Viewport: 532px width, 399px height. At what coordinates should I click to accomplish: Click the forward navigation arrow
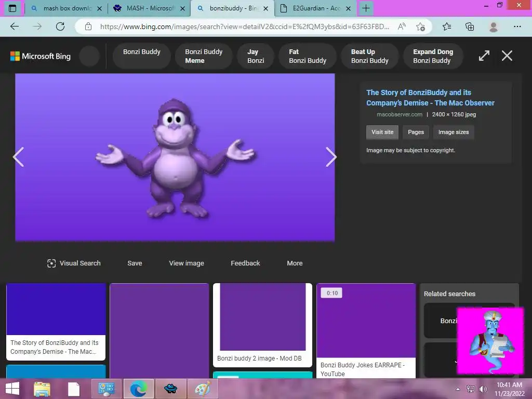pos(37,26)
